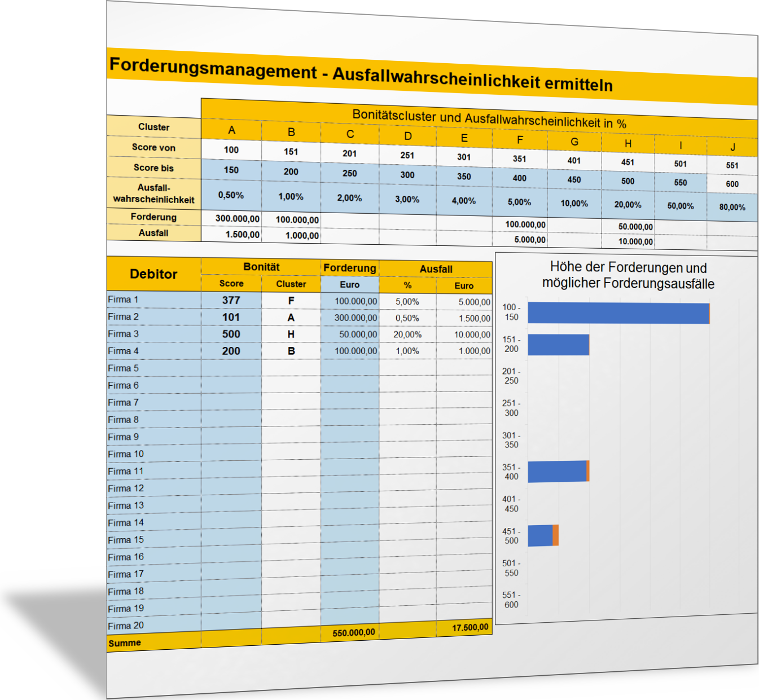Click cluster column header G
759x700 pixels.
[574, 142]
